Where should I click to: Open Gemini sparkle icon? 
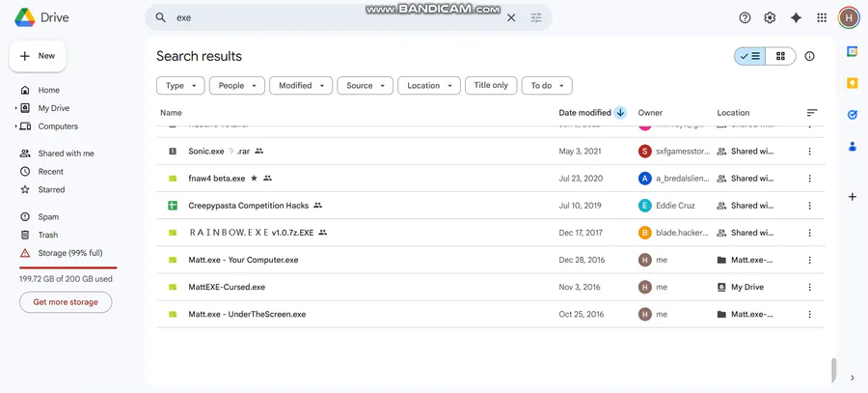[x=796, y=17]
